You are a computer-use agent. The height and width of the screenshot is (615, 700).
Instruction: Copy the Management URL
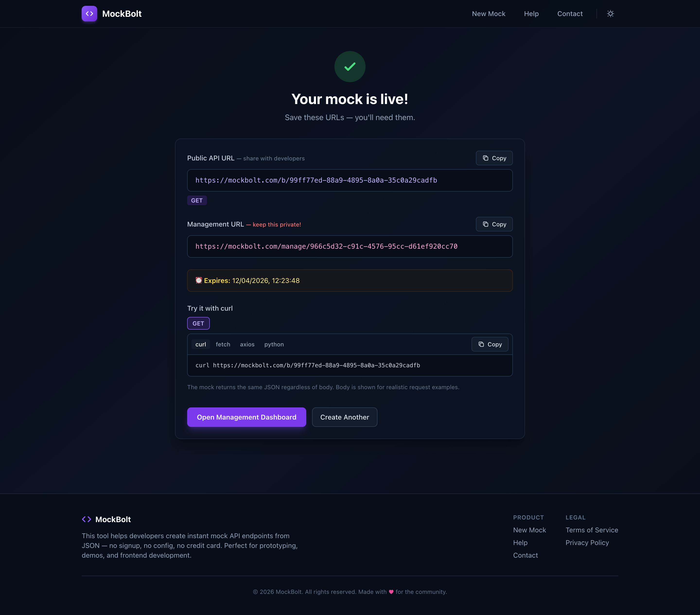coord(494,224)
